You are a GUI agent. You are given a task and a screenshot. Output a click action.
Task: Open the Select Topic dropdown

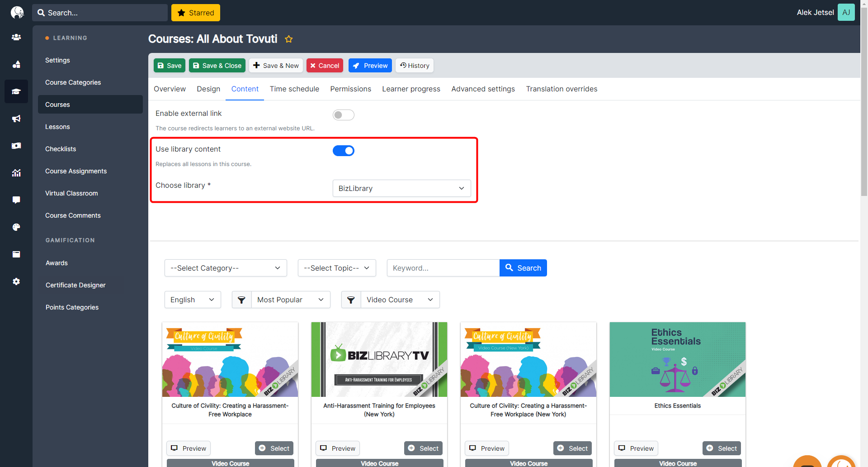pyautogui.click(x=337, y=268)
